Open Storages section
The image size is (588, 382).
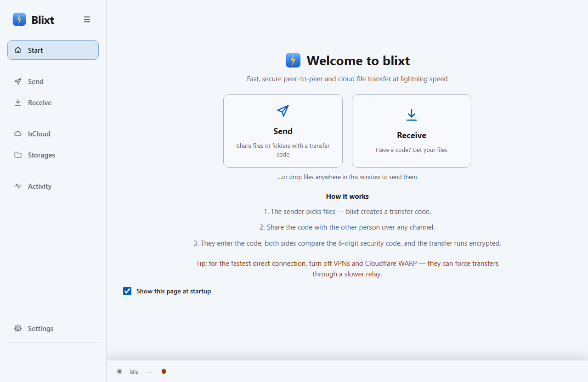click(x=53, y=155)
